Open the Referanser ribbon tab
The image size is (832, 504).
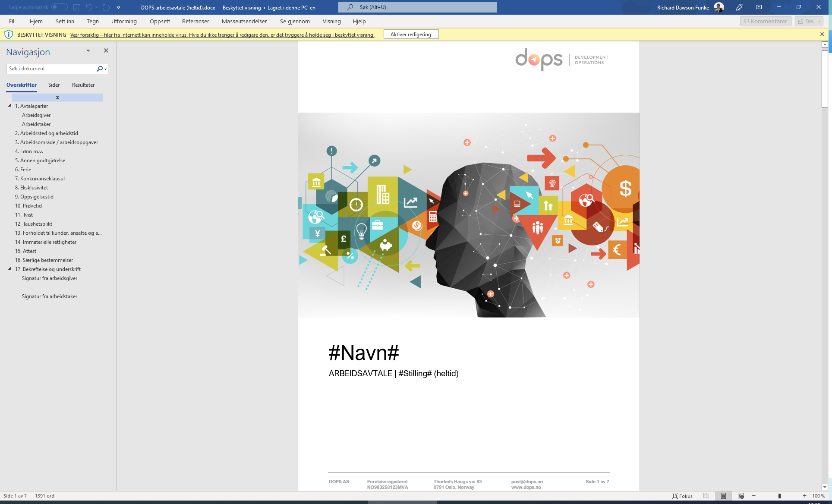coord(195,21)
